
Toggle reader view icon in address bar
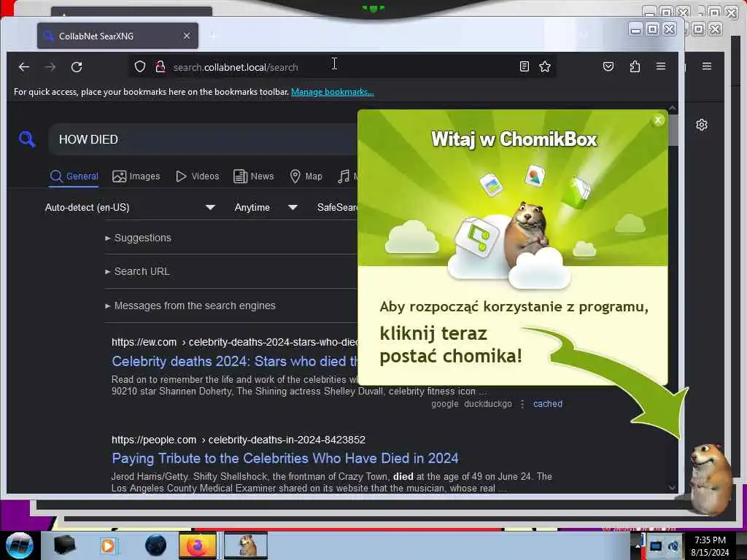(524, 66)
